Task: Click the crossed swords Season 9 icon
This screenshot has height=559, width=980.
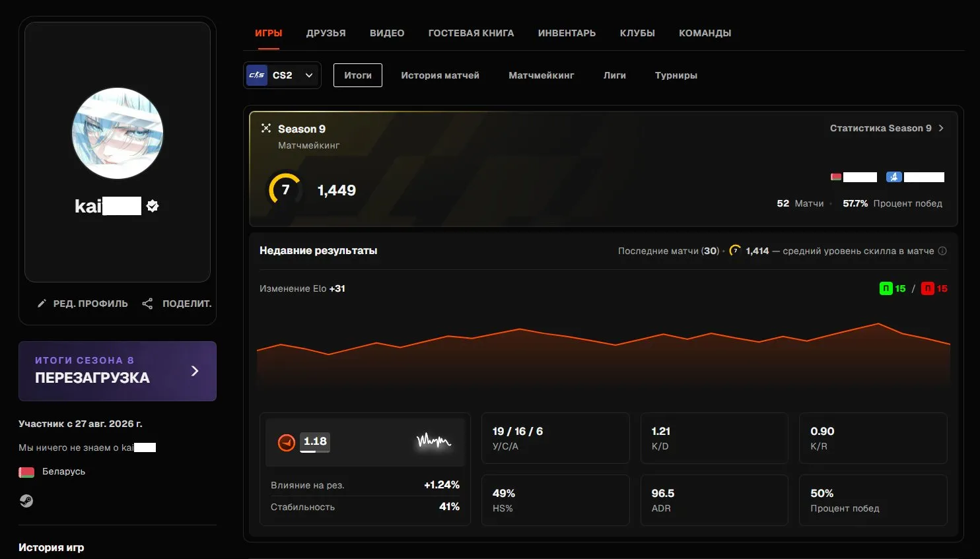Action: [x=266, y=128]
